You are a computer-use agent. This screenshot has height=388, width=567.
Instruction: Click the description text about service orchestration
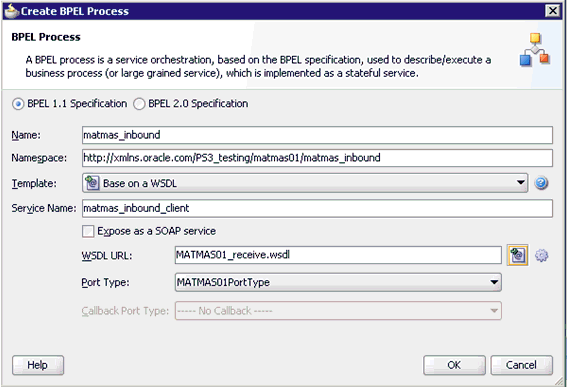(x=258, y=67)
